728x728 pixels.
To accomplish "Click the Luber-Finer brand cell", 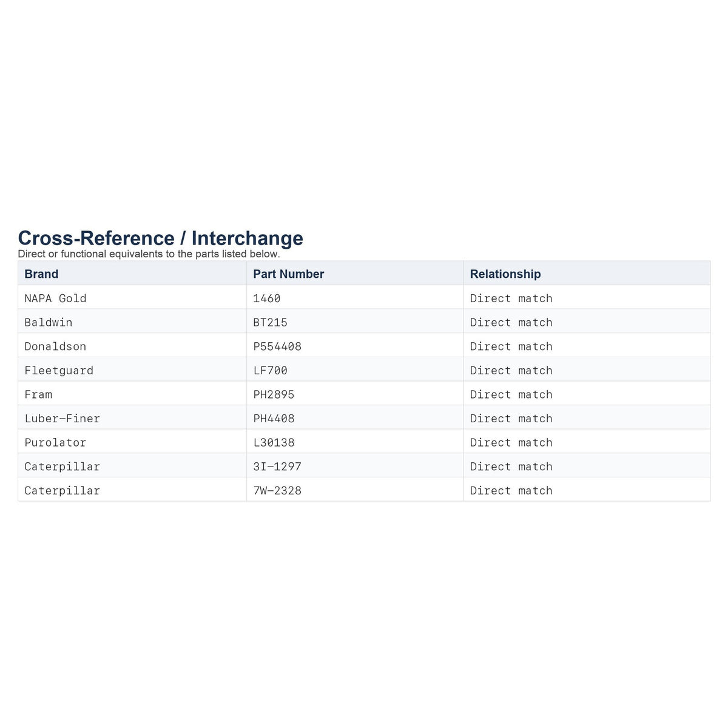I will (62, 419).
